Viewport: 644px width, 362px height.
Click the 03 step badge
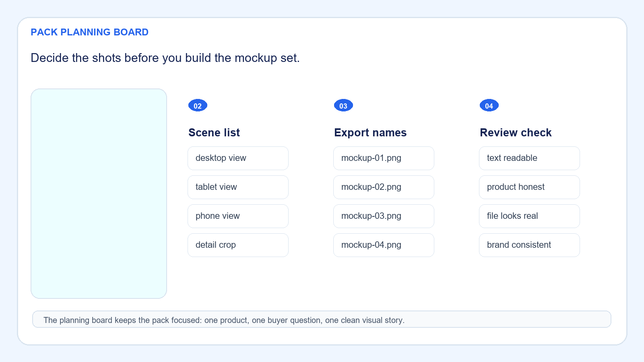coord(343,105)
